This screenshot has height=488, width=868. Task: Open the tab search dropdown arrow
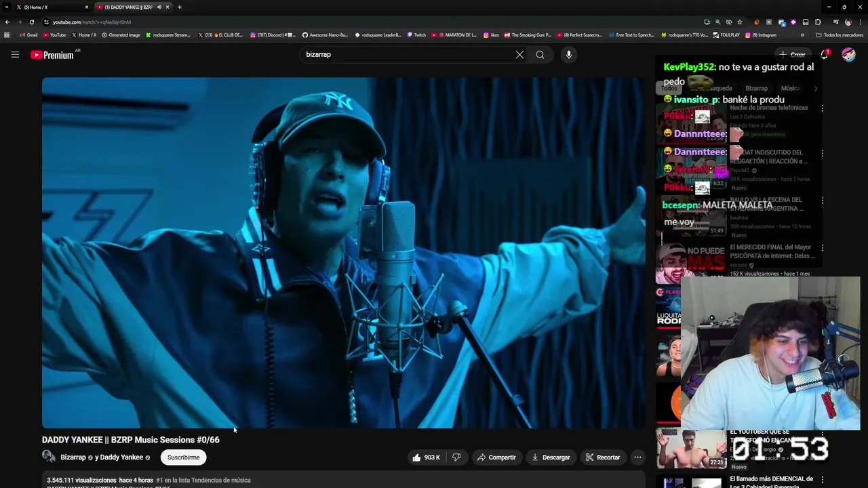point(7,7)
